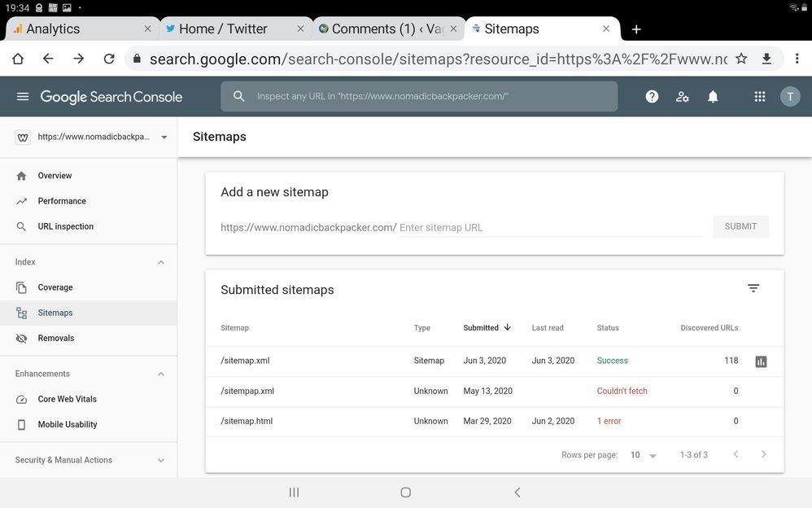Go to Coverage in the sidebar
812x508 pixels.
click(x=55, y=287)
